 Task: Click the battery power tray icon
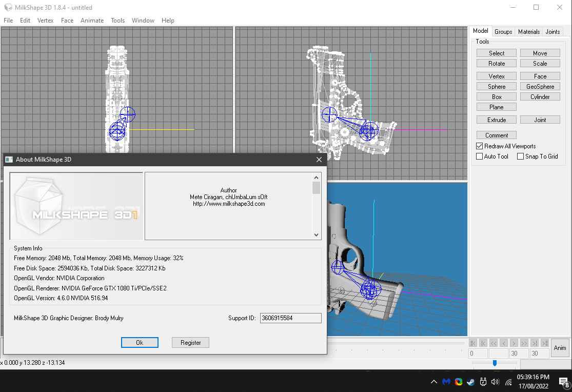pyautogui.click(x=483, y=382)
